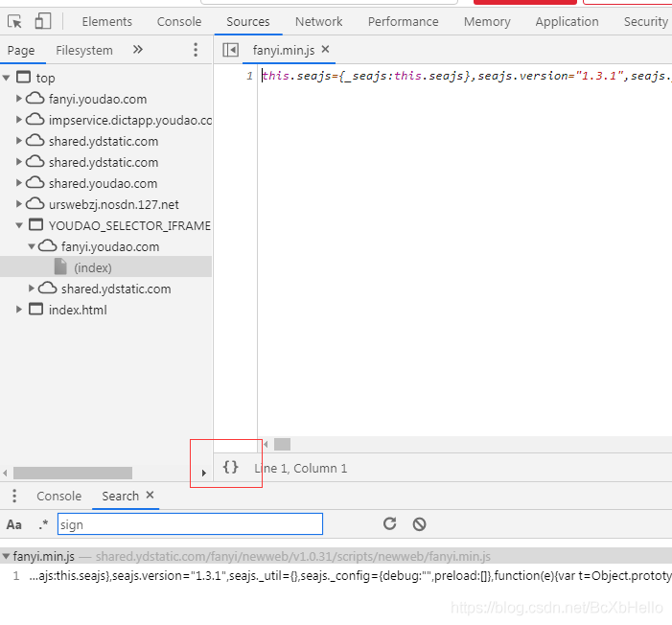Close the drawer Search tab
Viewport: 672px width, 625px height.
(x=150, y=496)
